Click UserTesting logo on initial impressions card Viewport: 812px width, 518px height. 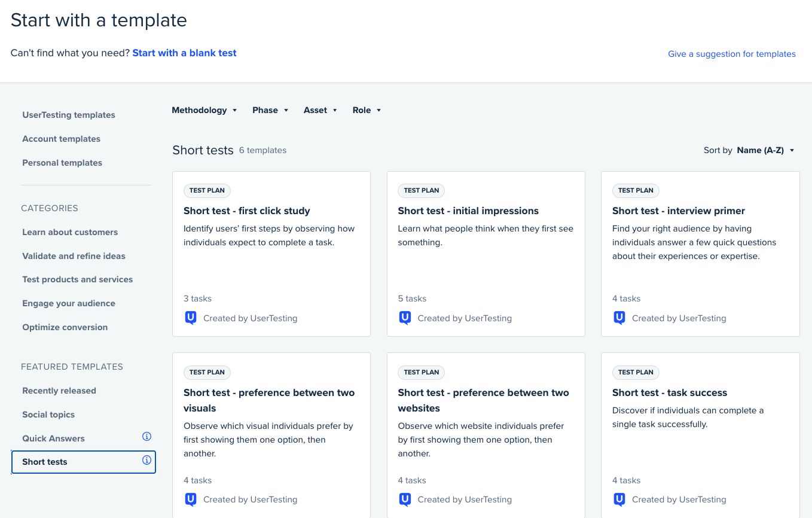click(x=405, y=318)
